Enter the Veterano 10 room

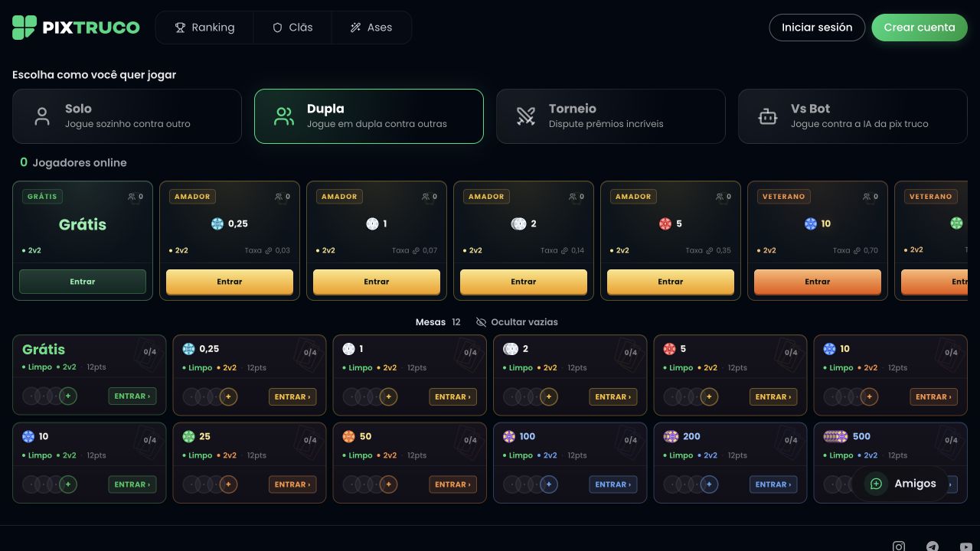click(x=818, y=282)
